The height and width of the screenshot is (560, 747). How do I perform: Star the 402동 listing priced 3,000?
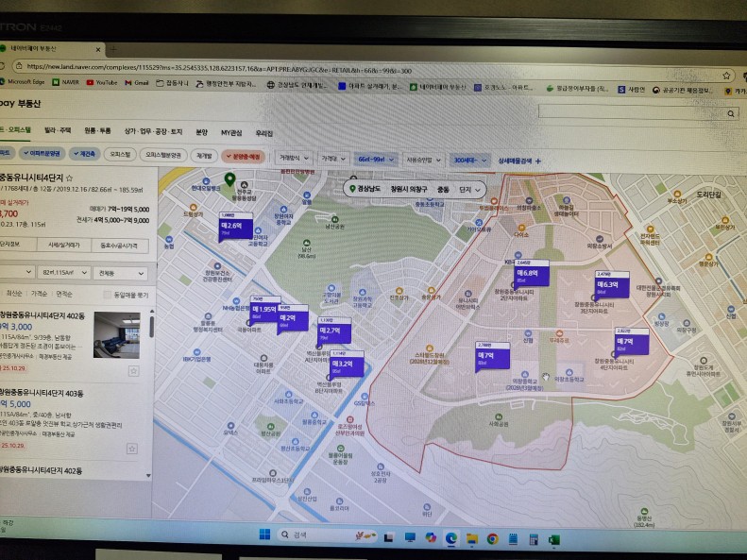133,370
